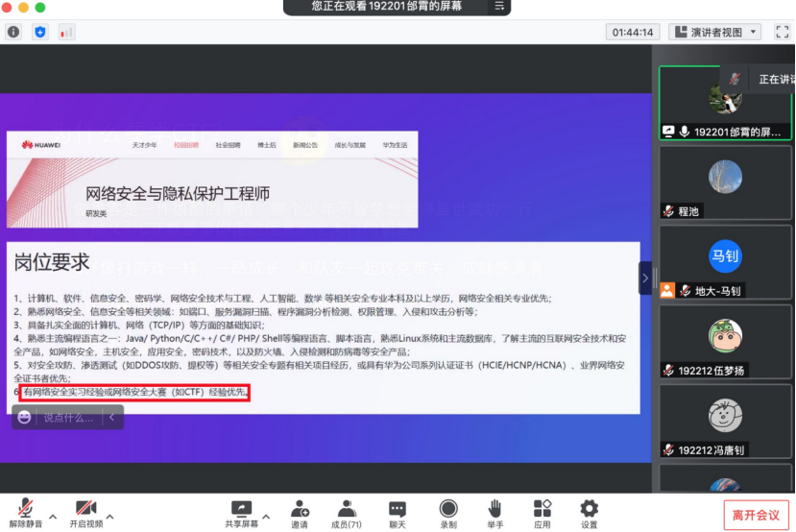Screen dimensions: 796x532
Task: Collapse the participant video sidebar
Action: [x=645, y=278]
